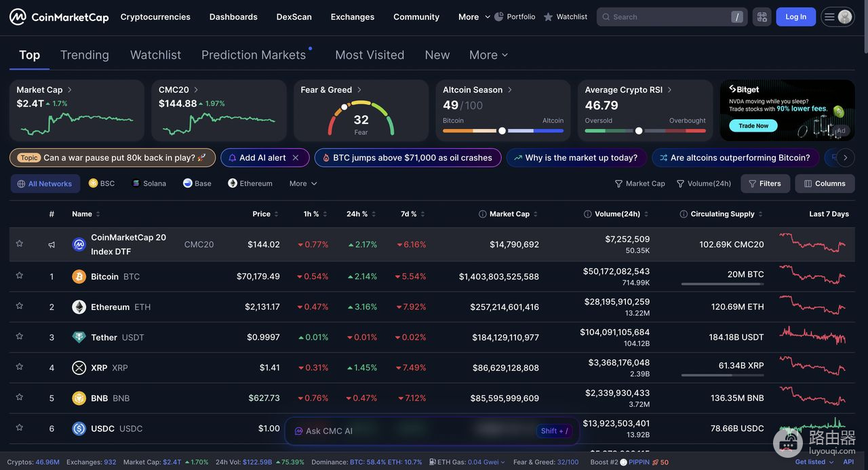Open the Watchlist star link in header
The width and height of the screenshot is (868, 470).
[x=566, y=17]
